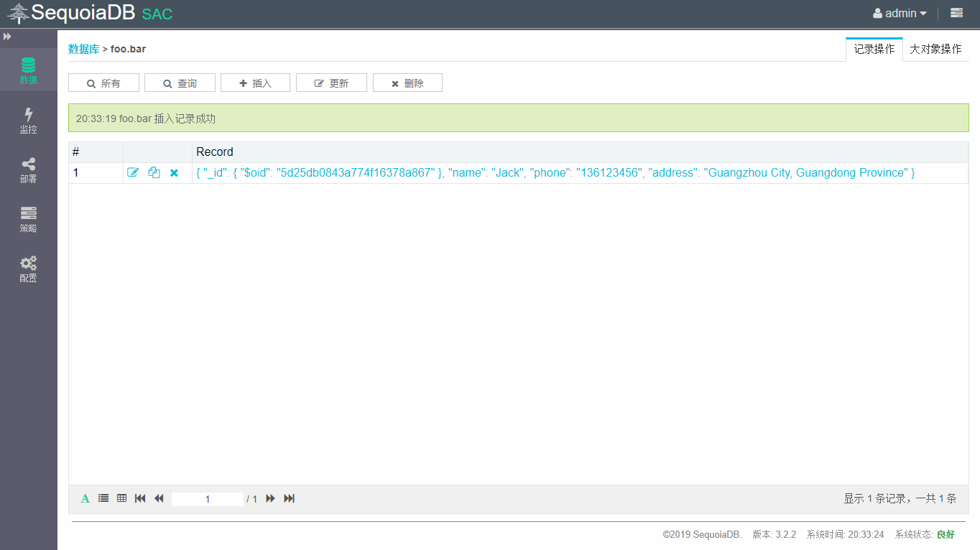
Task: Open the top-right server list icon menu
Action: [956, 13]
